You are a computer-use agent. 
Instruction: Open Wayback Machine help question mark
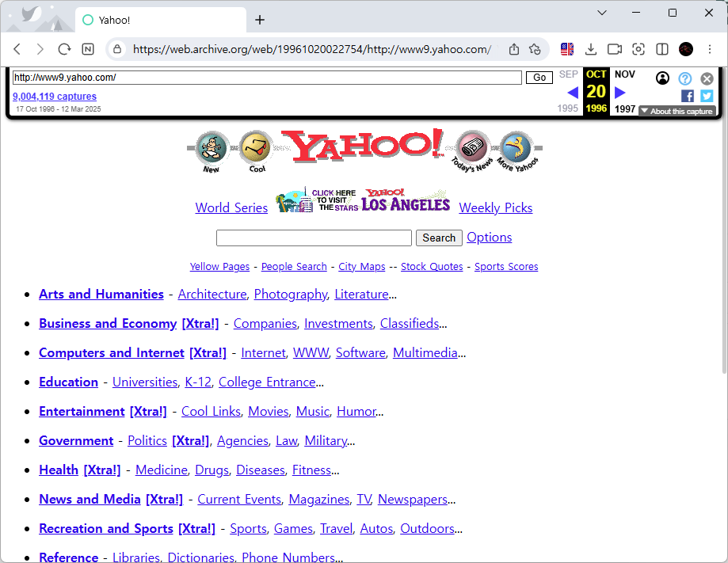(x=684, y=78)
